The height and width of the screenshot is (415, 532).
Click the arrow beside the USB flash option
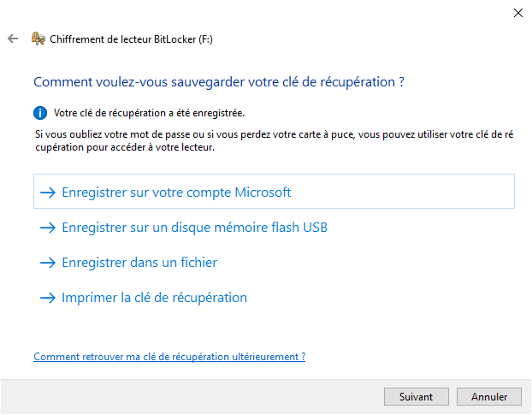pos(47,228)
